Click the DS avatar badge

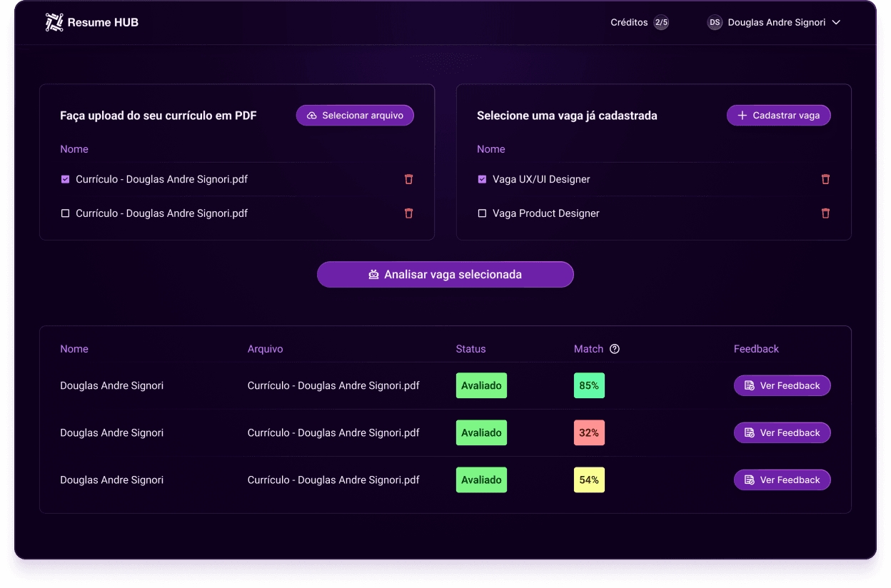pyautogui.click(x=715, y=22)
